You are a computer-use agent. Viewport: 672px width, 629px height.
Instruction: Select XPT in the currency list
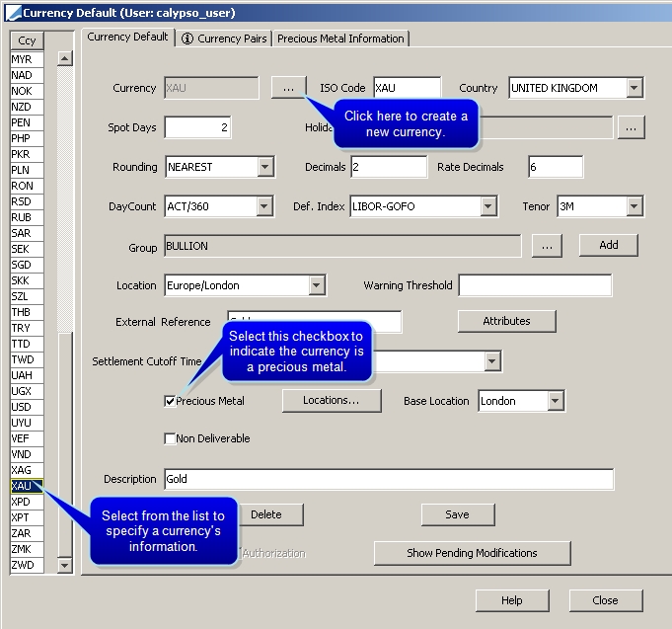click(x=27, y=517)
